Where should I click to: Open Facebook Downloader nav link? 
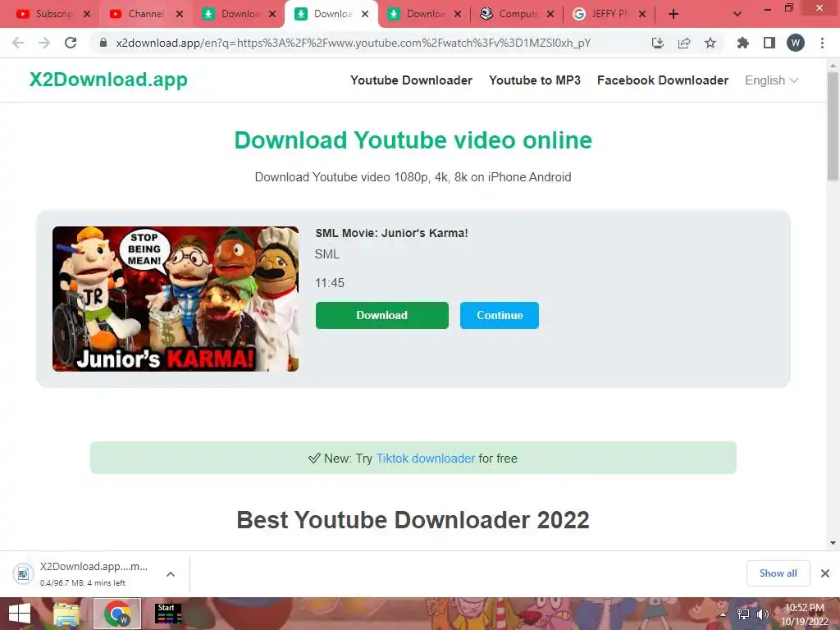[x=663, y=80]
